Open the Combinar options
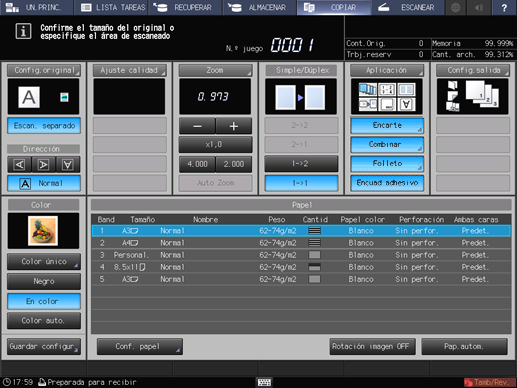Viewport: 517px width, 388px height. pyautogui.click(x=387, y=145)
